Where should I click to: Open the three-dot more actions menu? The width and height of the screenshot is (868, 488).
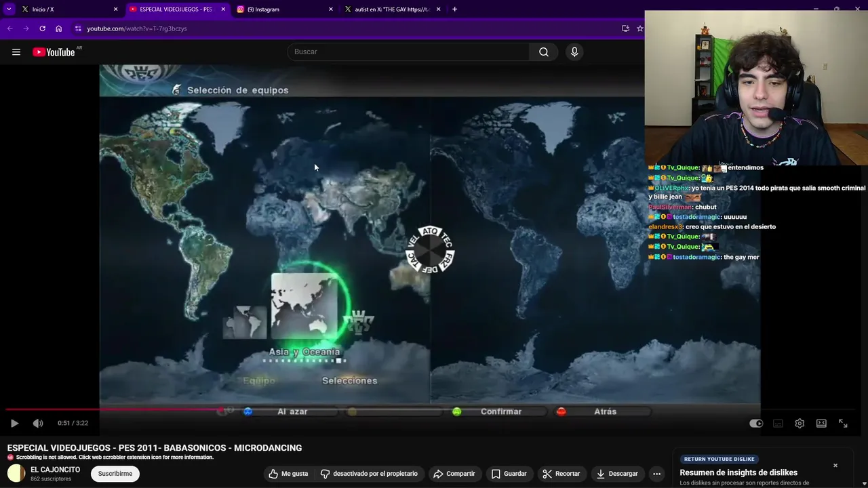point(656,474)
